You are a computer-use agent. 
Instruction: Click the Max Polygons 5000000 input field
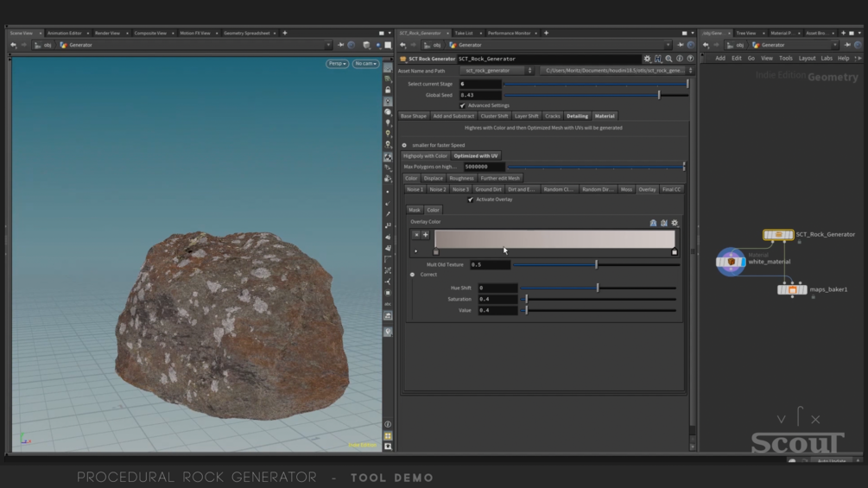(x=485, y=167)
